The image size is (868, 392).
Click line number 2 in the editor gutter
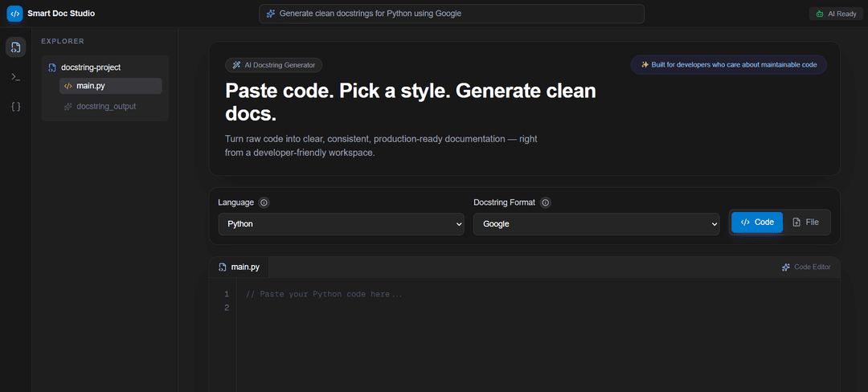point(227,308)
